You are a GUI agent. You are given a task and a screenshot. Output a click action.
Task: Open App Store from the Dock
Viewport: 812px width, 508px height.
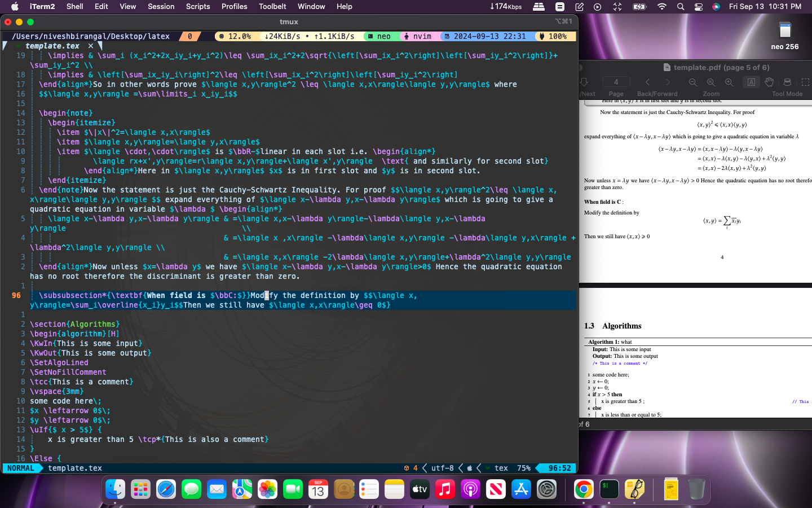point(521,489)
